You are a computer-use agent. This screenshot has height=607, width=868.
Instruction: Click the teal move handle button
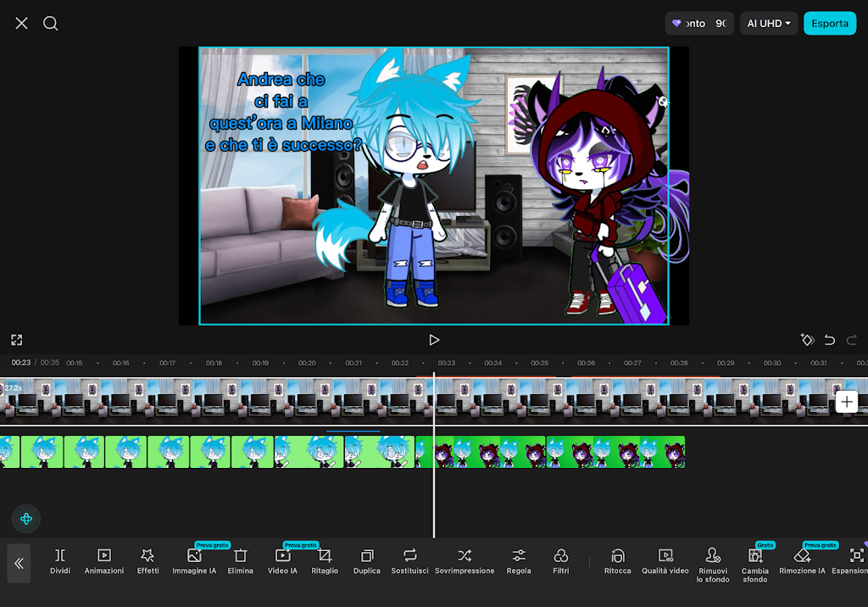click(x=26, y=519)
